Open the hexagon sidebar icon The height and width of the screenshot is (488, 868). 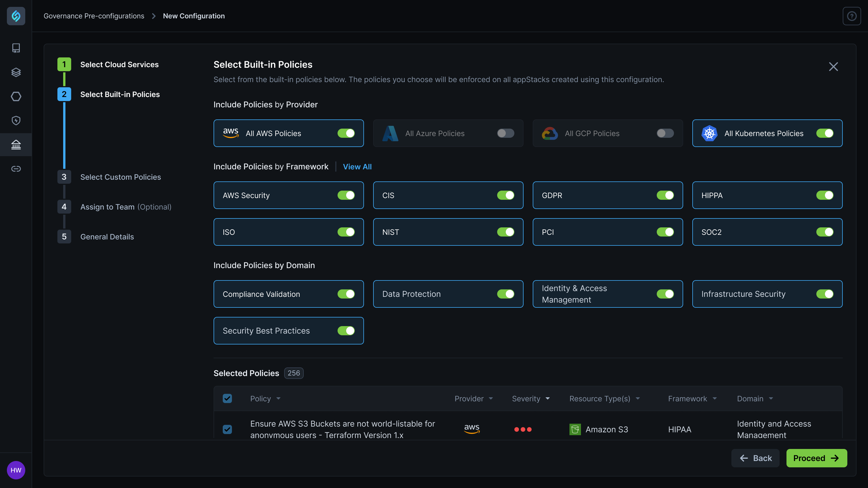click(16, 96)
